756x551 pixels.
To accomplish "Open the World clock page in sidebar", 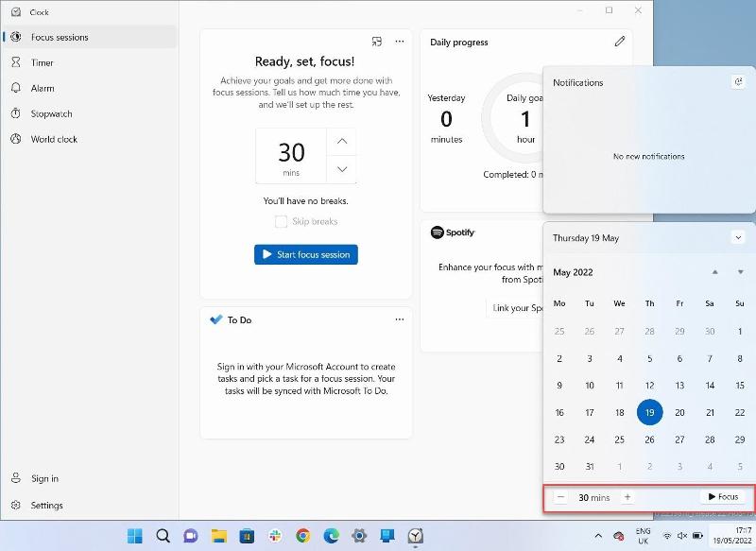I will (90, 139).
